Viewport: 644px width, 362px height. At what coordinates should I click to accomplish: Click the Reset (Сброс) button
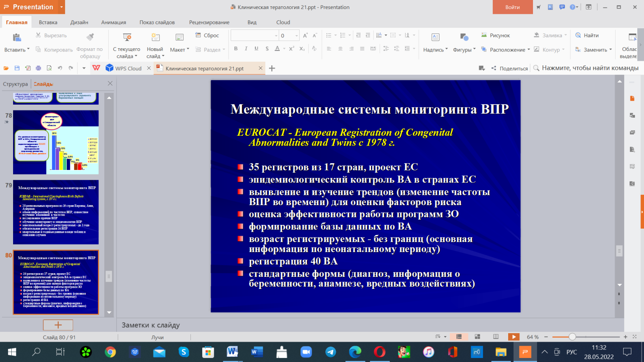pyautogui.click(x=207, y=35)
